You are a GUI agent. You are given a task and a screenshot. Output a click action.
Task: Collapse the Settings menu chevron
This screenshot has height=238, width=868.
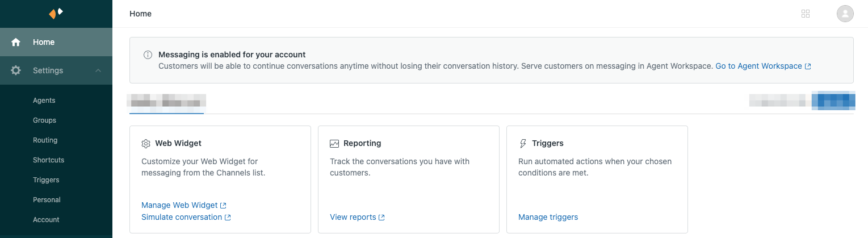click(98, 70)
